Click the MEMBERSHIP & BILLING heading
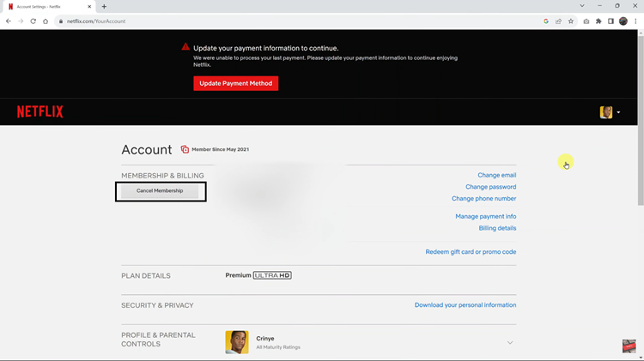644x361 pixels. [162, 176]
